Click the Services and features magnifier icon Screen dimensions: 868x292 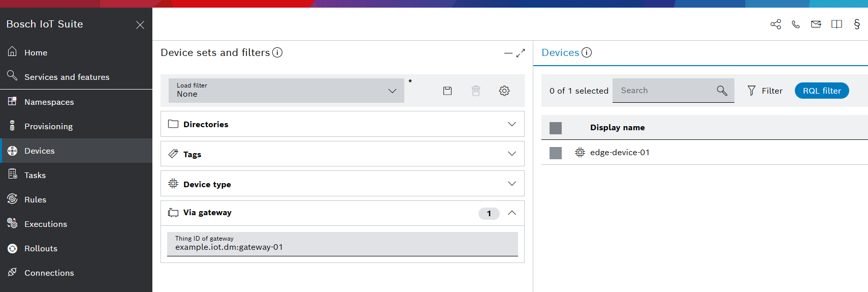click(x=12, y=76)
